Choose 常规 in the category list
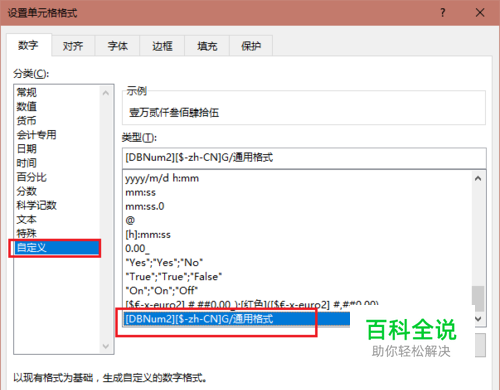This screenshot has height=390, width=500. click(x=27, y=92)
